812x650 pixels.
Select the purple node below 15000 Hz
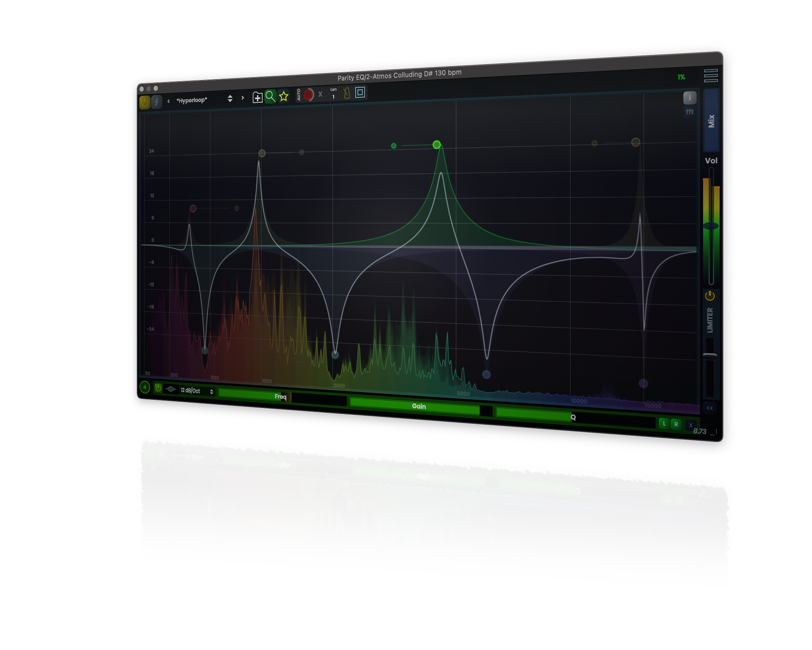click(644, 383)
